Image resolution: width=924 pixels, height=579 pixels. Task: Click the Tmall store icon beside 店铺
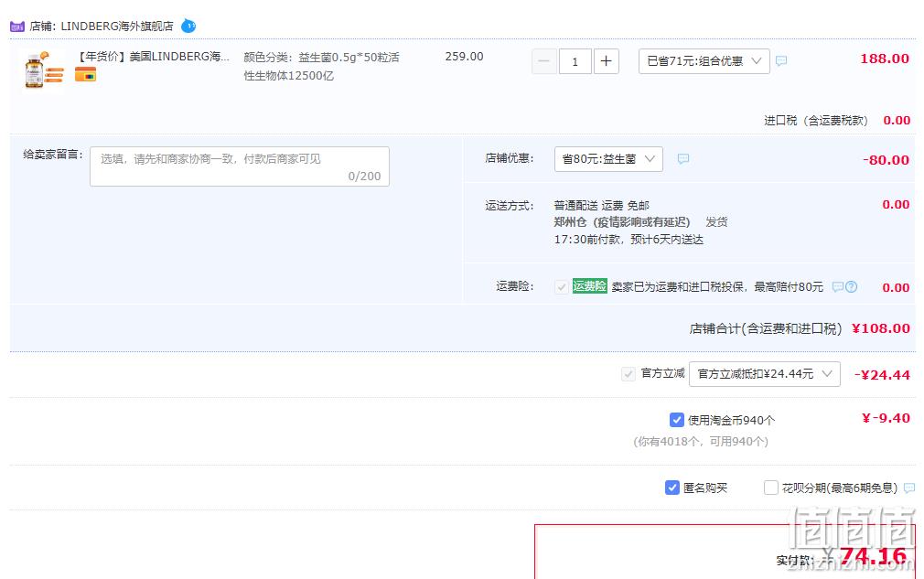17,27
